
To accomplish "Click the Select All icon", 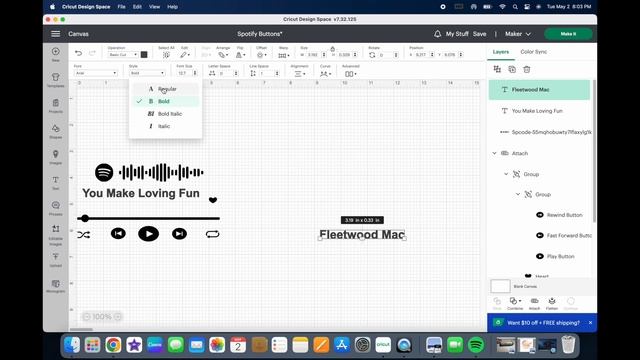I will 166,55.
